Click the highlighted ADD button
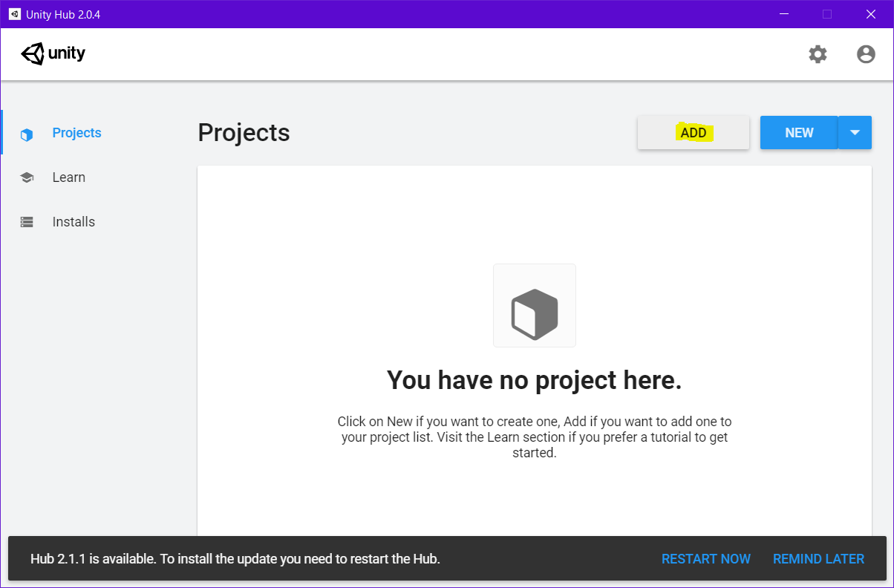The width and height of the screenshot is (894, 588). click(693, 132)
